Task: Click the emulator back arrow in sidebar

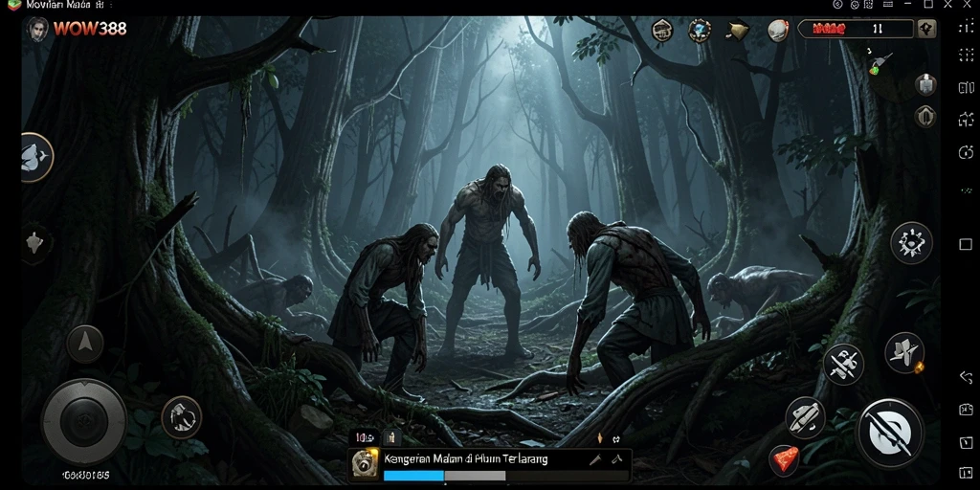Action: (x=966, y=377)
